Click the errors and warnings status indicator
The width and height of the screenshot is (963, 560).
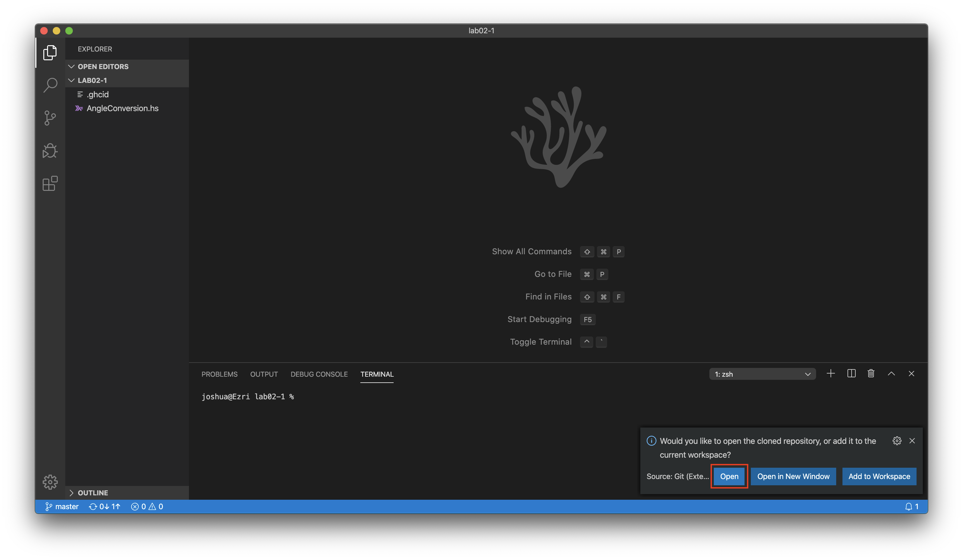[x=147, y=507]
